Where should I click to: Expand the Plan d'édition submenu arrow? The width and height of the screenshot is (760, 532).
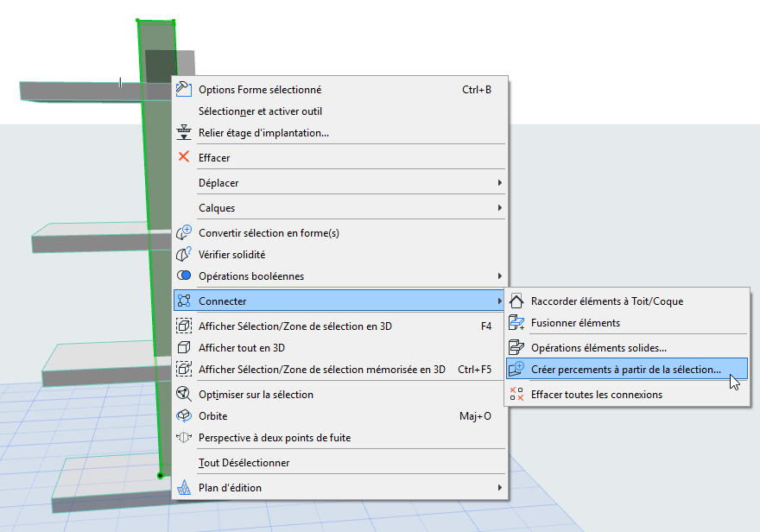499,487
